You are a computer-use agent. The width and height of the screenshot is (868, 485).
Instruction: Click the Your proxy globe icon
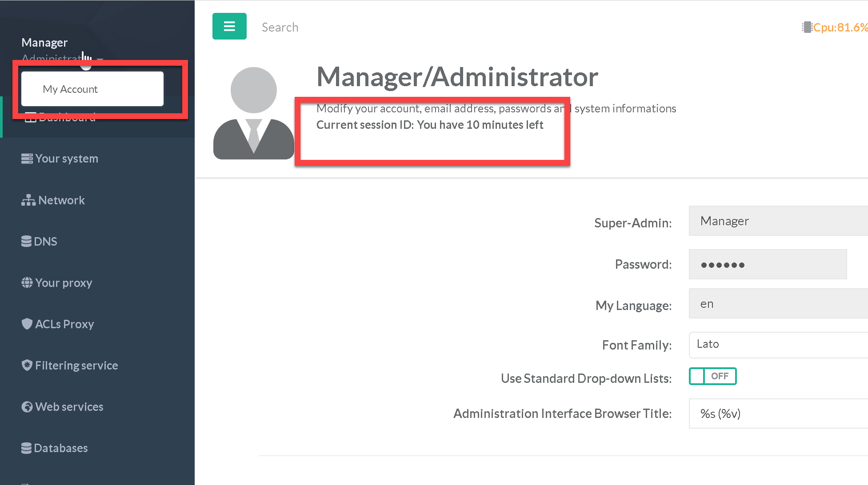tap(27, 282)
